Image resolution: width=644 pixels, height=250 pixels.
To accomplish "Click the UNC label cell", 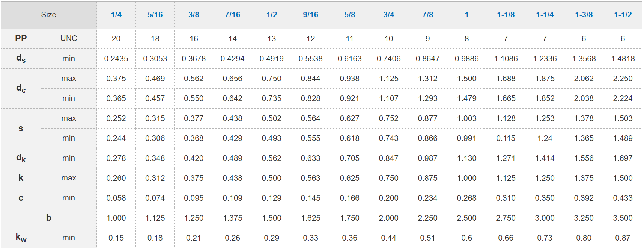I will [69, 38].
